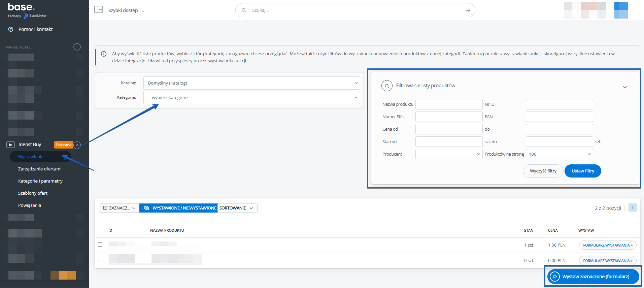The height and width of the screenshot is (288, 644).
Task: Click the arrow icon in search bar
Action: coord(467,10)
